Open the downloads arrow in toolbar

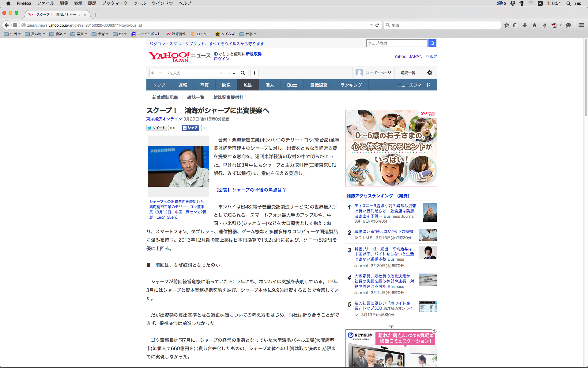click(x=525, y=25)
